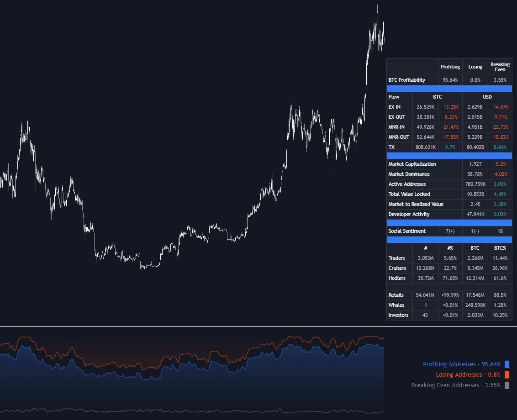The image size is (517, 420).
Task: Select the Profiting column header
Action: click(x=450, y=67)
